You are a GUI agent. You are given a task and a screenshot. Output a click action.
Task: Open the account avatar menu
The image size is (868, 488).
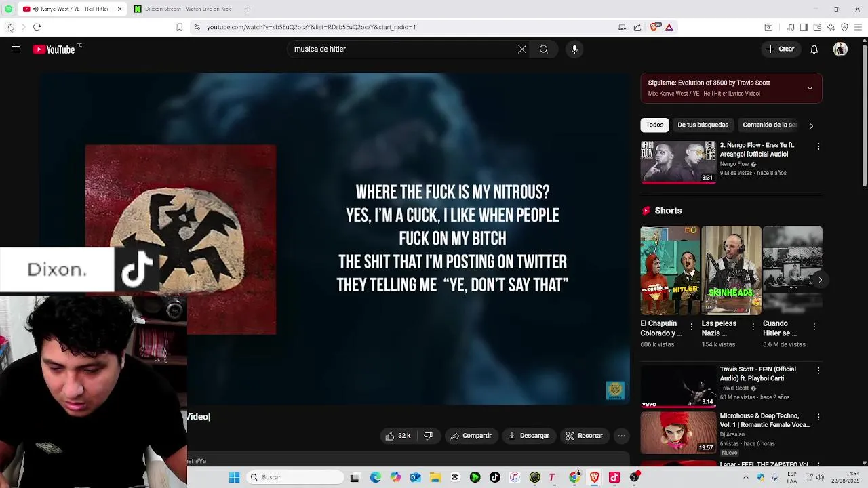[x=840, y=49]
